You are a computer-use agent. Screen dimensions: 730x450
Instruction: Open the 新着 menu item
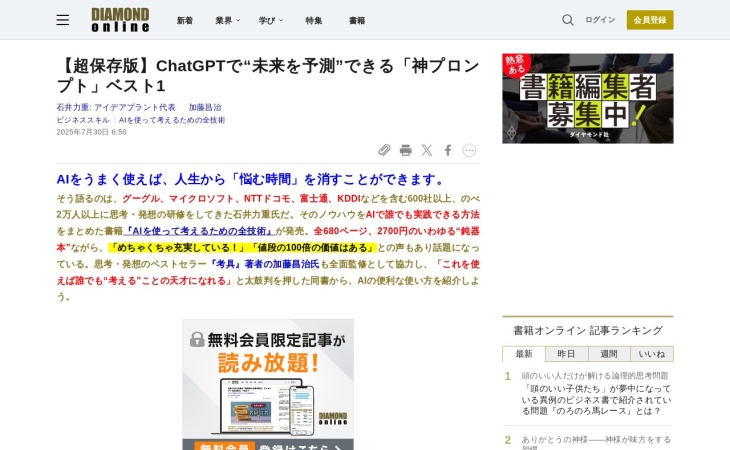(185, 20)
